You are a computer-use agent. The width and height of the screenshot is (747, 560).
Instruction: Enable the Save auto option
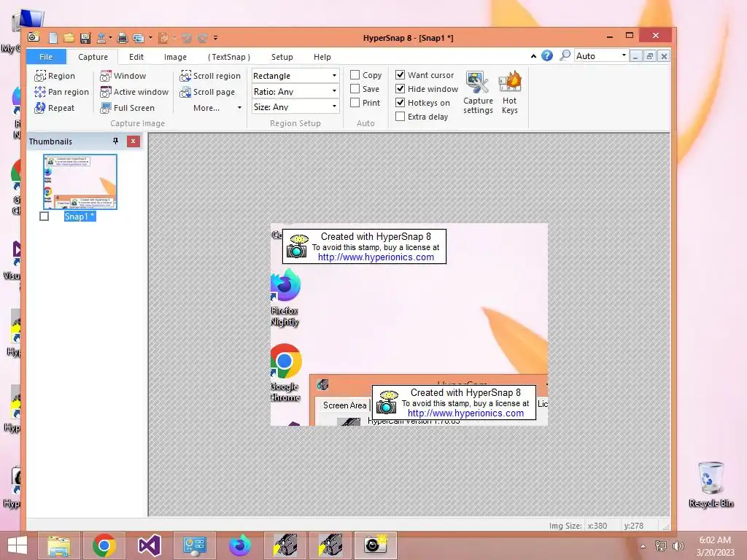coord(355,88)
